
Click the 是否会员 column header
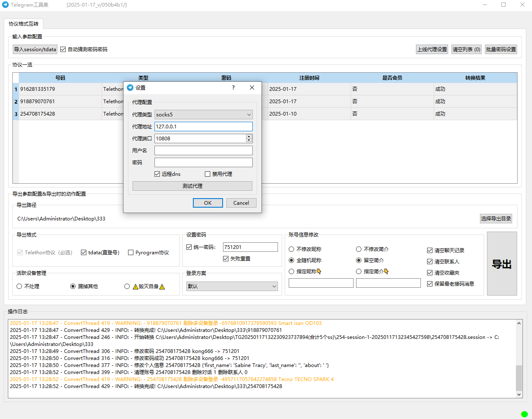click(392, 78)
